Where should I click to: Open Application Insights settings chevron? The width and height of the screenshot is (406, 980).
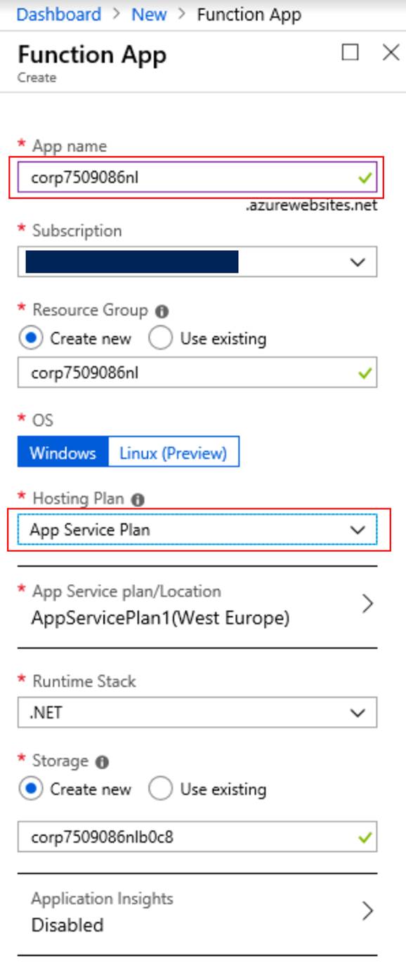click(367, 911)
